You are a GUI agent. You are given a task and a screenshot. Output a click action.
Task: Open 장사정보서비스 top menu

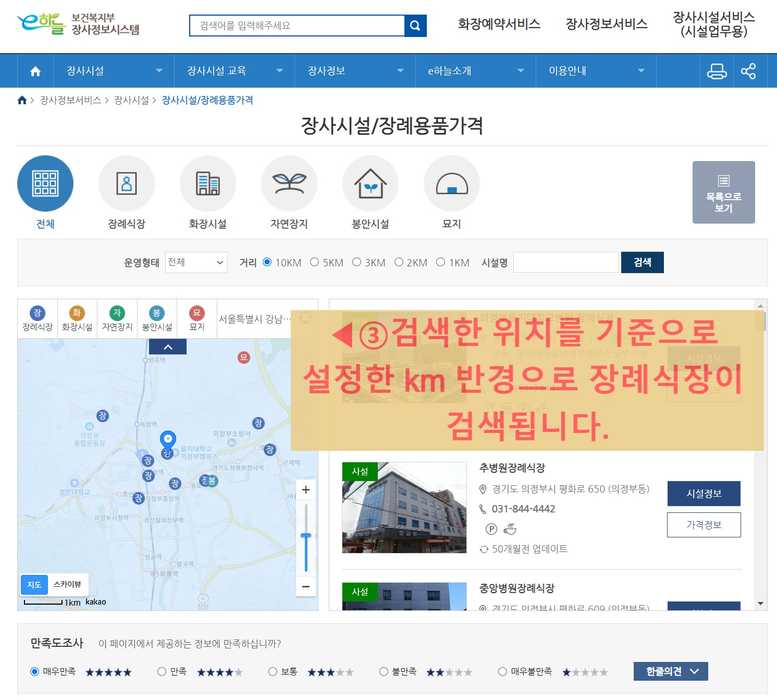coord(607,24)
